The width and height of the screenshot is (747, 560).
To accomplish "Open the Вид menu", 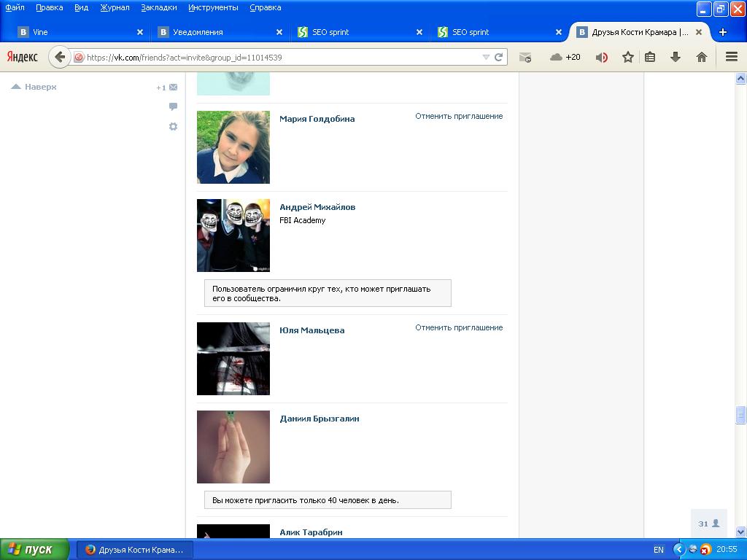I will (81, 7).
